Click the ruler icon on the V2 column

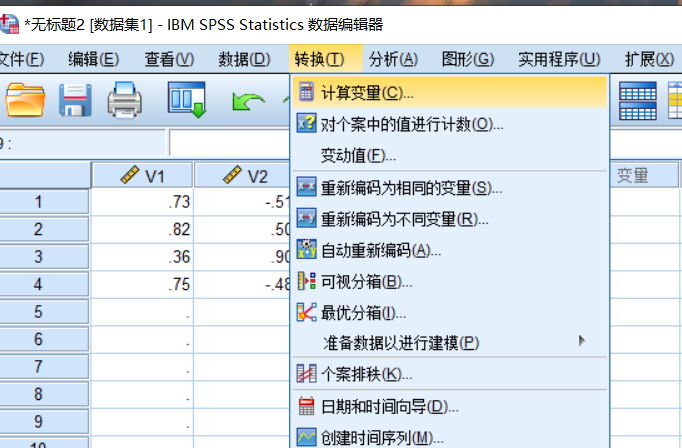[232, 175]
